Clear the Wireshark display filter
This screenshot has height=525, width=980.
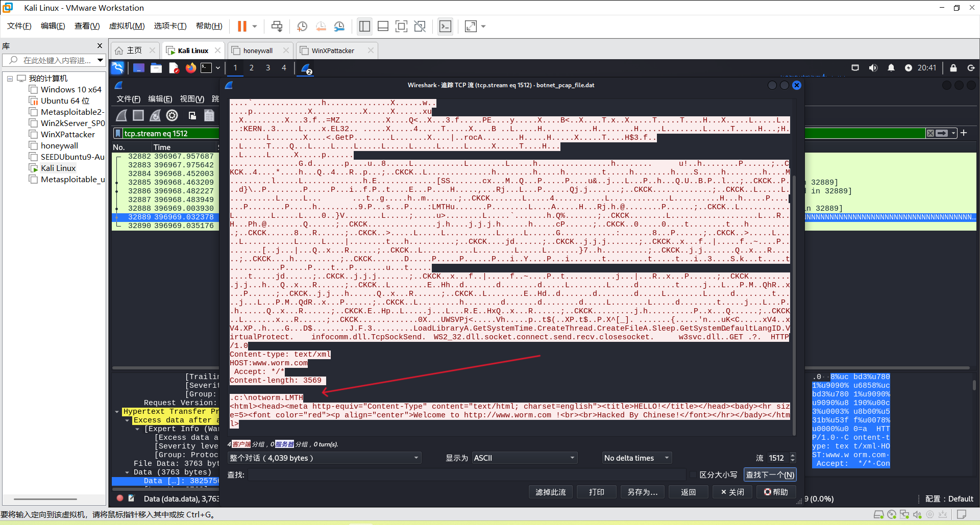pyautogui.click(x=930, y=133)
